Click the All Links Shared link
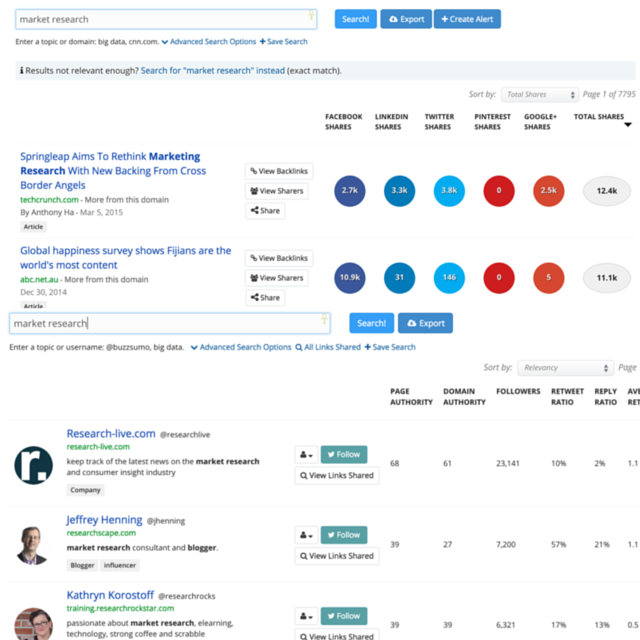 coord(328,347)
